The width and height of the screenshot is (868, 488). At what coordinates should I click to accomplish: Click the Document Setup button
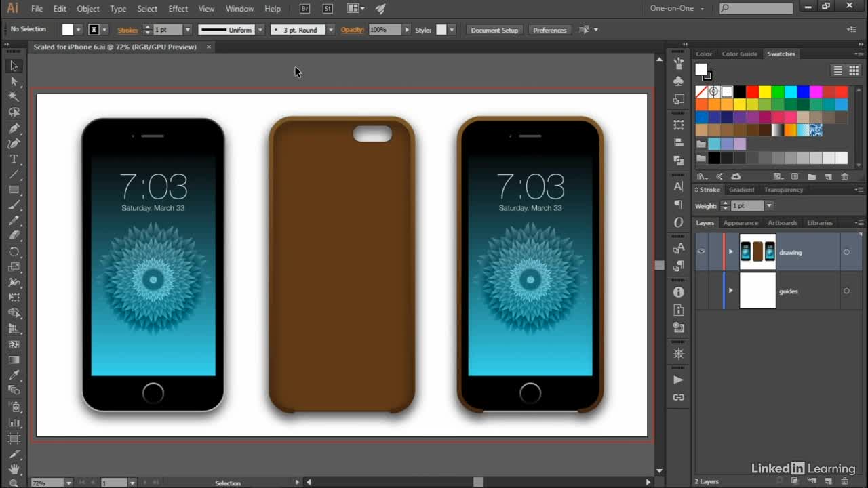(x=494, y=30)
